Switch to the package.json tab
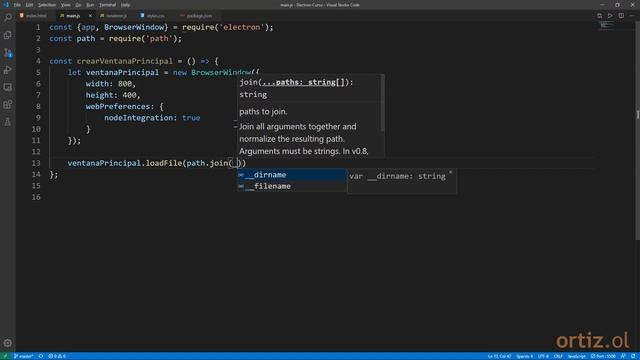This screenshot has height=360, width=640. pyautogui.click(x=199, y=16)
